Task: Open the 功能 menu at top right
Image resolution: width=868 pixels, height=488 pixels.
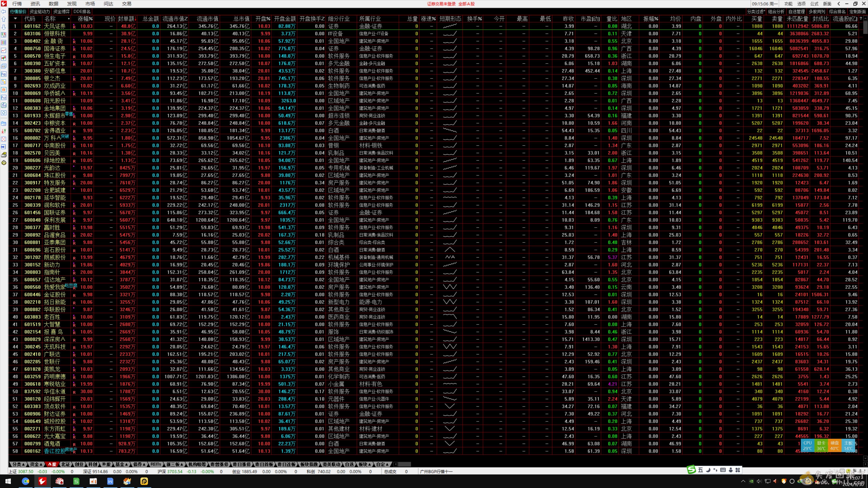Action: [788, 4]
